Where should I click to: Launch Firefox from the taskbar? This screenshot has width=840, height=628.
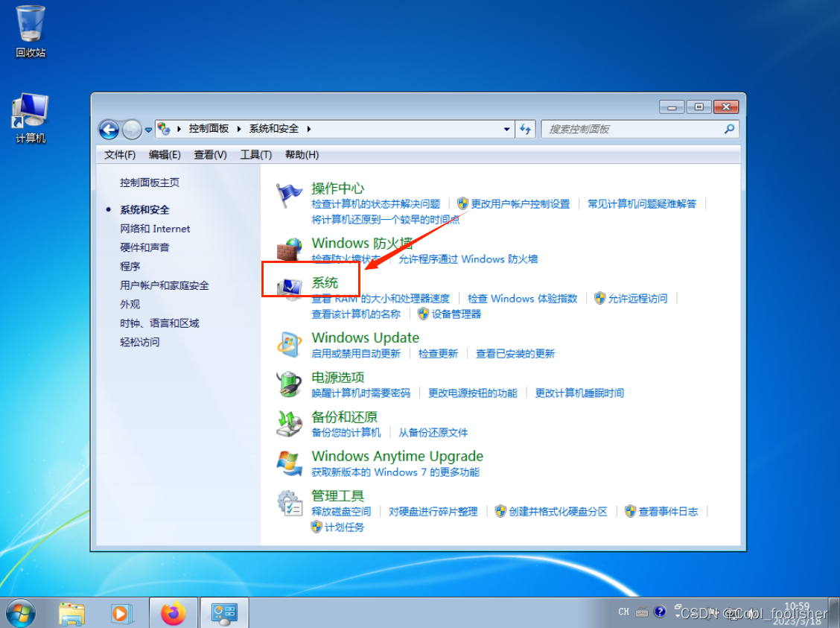click(x=174, y=614)
